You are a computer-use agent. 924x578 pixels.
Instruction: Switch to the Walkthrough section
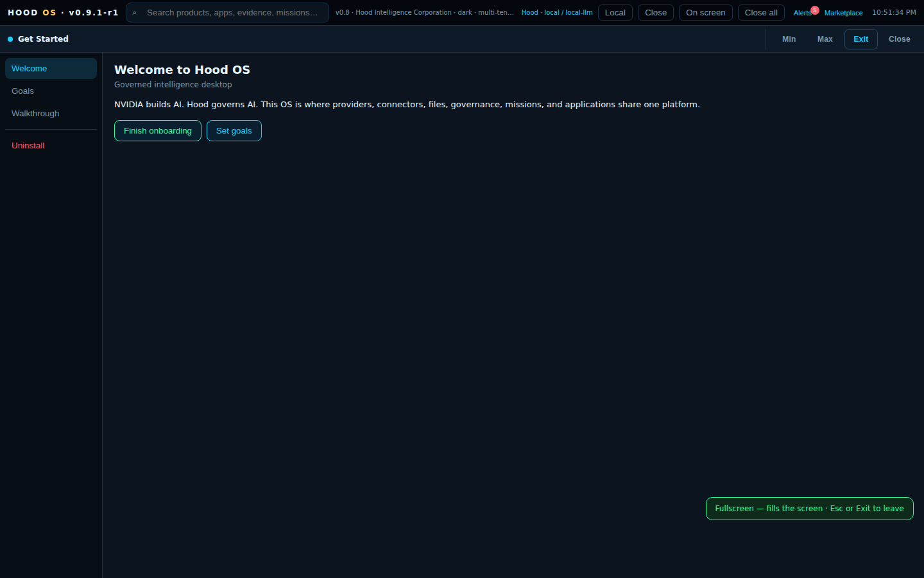point(51,114)
